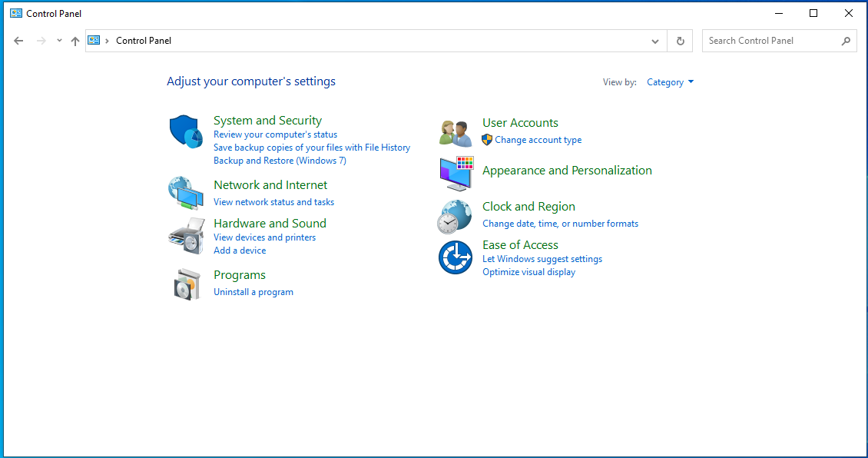Image resolution: width=868 pixels, height=458 pixels.
Task: Open Clock and Region heading
Action: [528, 207]
